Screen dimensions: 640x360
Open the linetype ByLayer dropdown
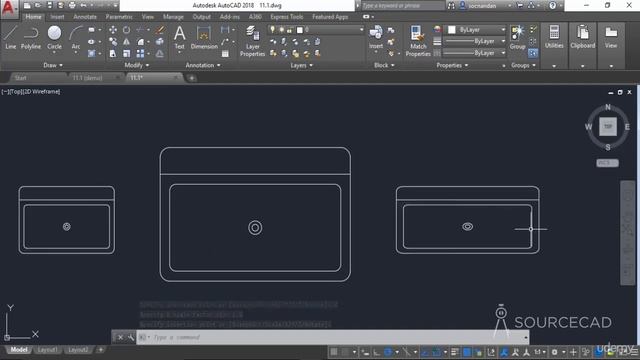click(474, 53)
